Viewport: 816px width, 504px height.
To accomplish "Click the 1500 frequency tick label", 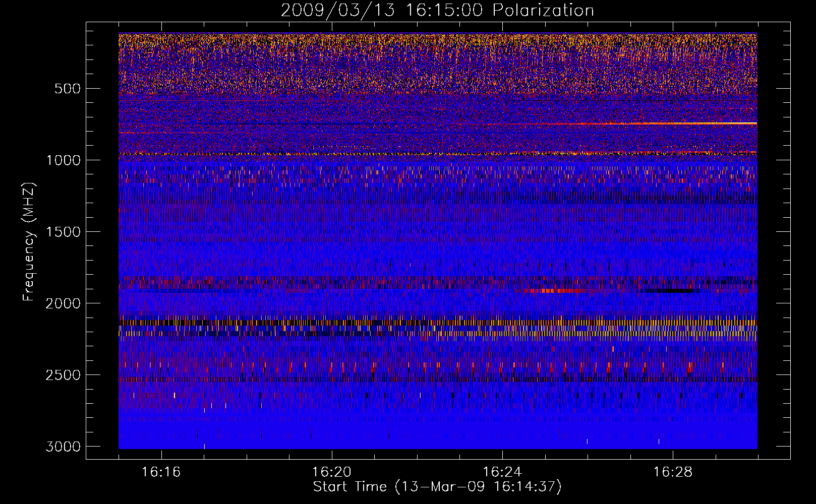I will pos(63,232).
